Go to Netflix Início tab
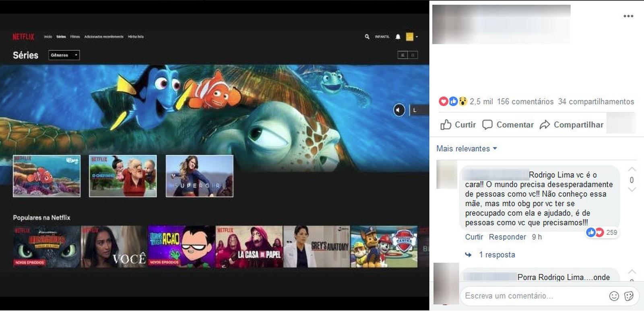 (x=48, y=37)
